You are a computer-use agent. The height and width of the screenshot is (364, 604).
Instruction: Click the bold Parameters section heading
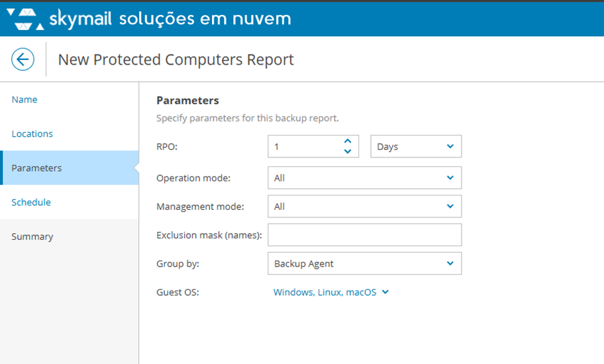187,101
